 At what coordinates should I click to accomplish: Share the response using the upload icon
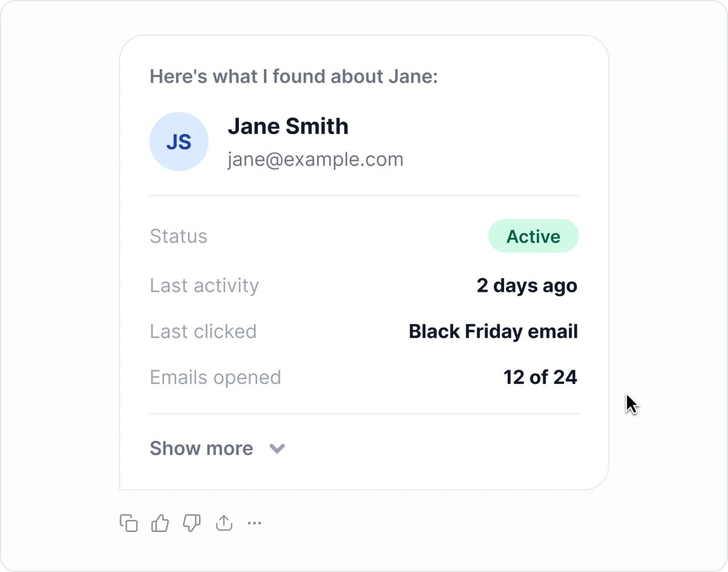224,523
